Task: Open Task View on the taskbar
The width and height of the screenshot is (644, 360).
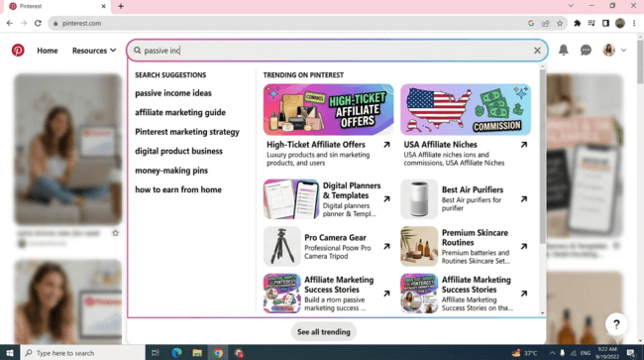Action: 156,353
